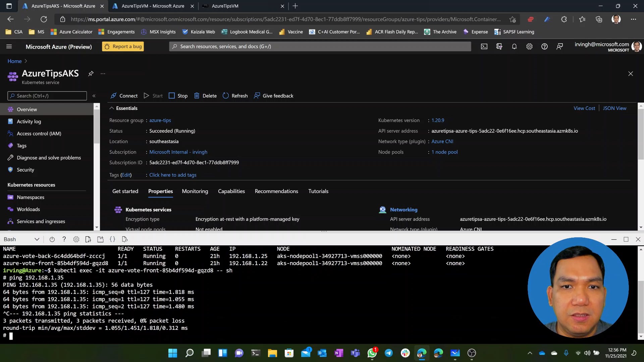Image resolution: width=644 pixels, height=362 pixels.
Task: Open the notifications bell
Action: [x=514, y=47]
